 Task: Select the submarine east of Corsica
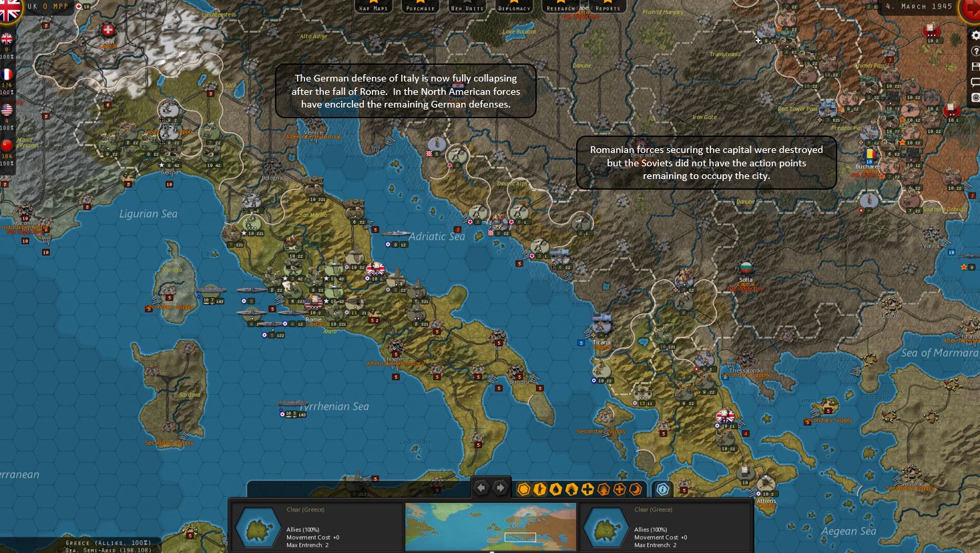pos(211,291)
